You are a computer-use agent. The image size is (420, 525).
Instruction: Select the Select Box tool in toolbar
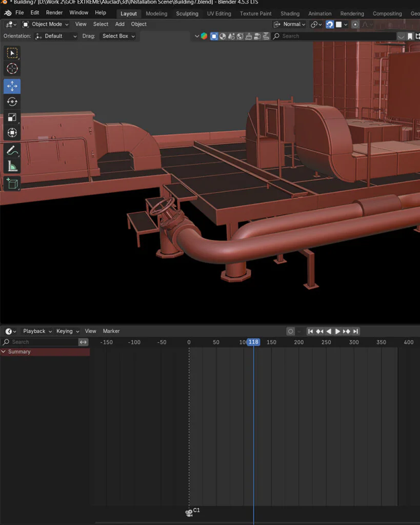[x=12, y=53]
